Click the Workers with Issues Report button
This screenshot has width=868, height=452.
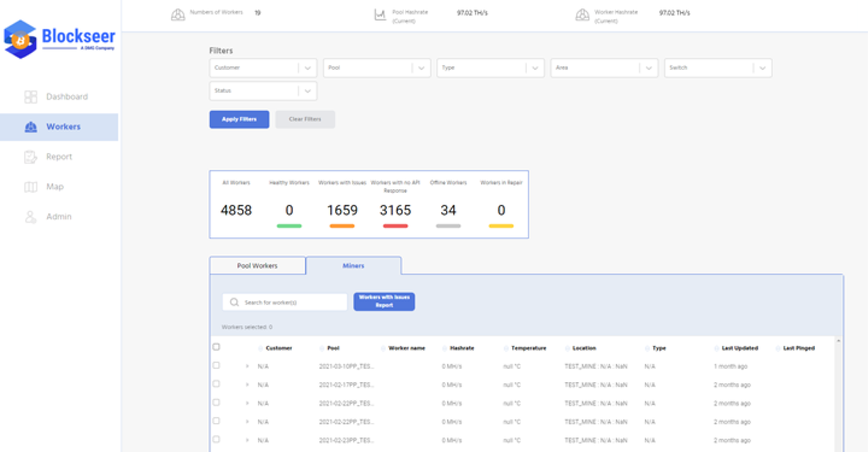pos(384,301)
